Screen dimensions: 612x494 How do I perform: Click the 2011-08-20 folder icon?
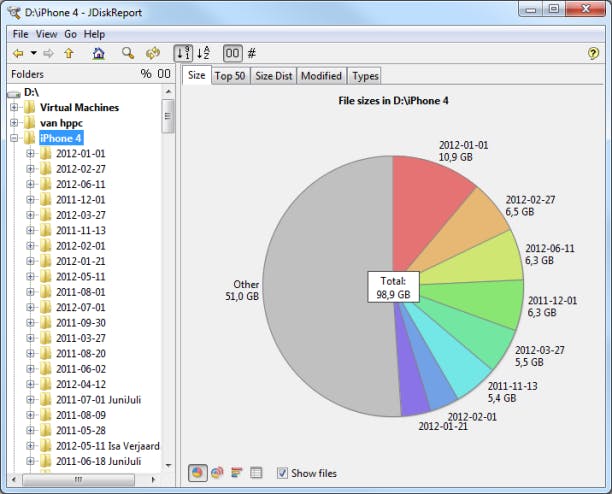(46, 354)
